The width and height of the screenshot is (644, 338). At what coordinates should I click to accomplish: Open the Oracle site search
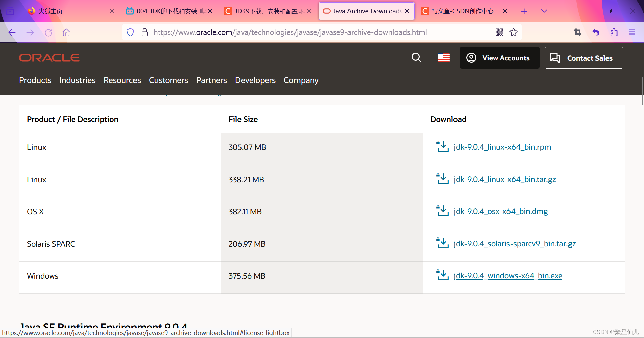[x=416, y=58]
